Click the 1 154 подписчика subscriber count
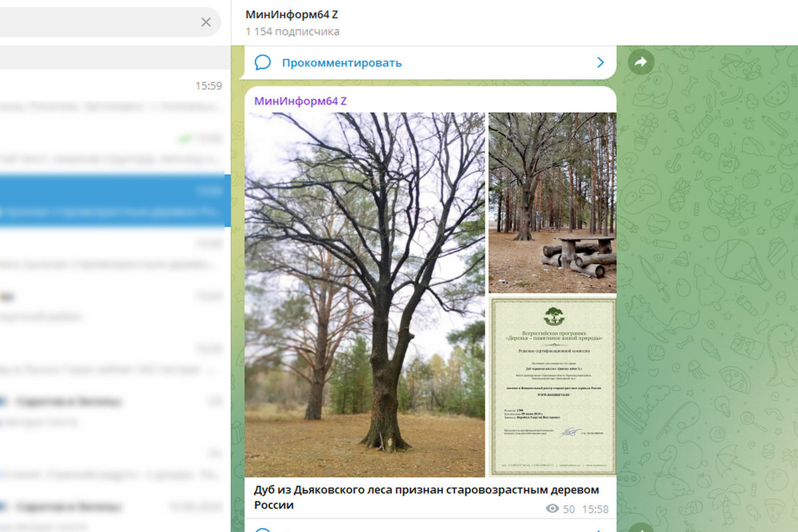The width and height of the screenshot is (798, 532). pyautogui.click(x=293, y=31)
